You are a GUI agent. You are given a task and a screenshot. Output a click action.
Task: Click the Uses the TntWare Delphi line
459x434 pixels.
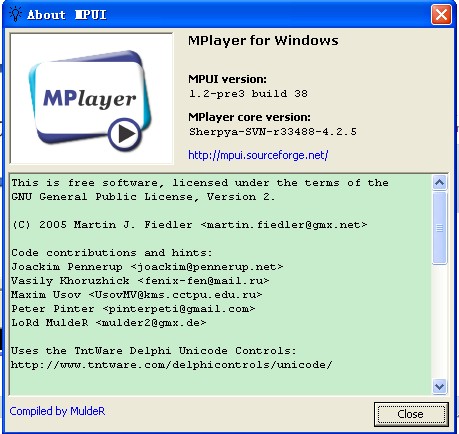[x=154, y=351]
